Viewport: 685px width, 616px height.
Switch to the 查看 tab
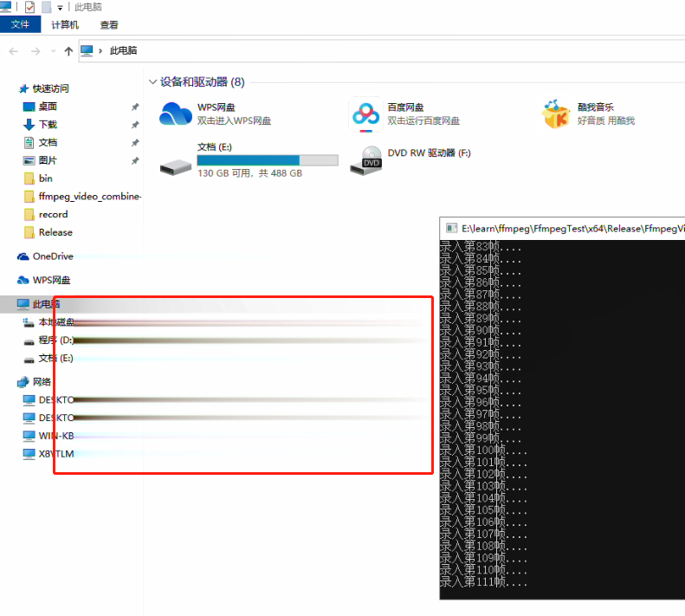click(109, 25)
